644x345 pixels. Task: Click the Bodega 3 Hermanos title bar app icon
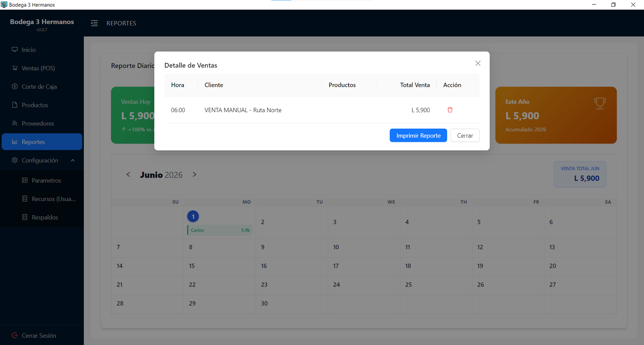point(4,5)
